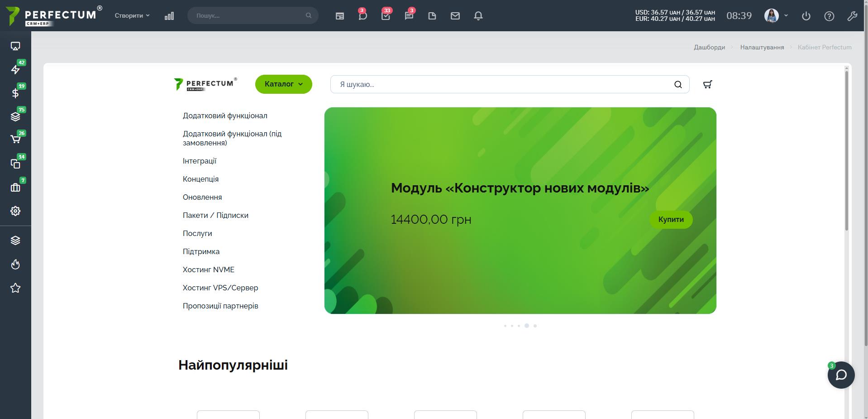Screen dimensions: 868x419
Task: Open tasks checklist icon with 33 badge
Action: 386,16
